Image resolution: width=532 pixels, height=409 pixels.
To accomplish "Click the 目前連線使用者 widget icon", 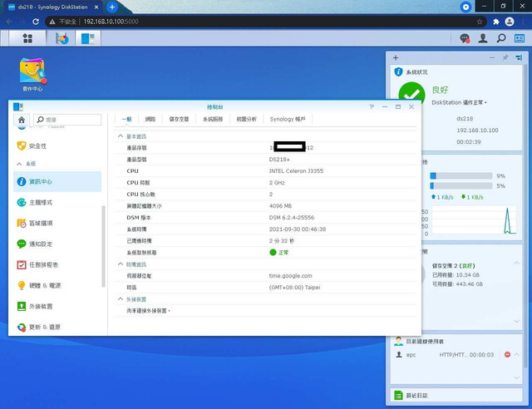I will pos(398,341).
